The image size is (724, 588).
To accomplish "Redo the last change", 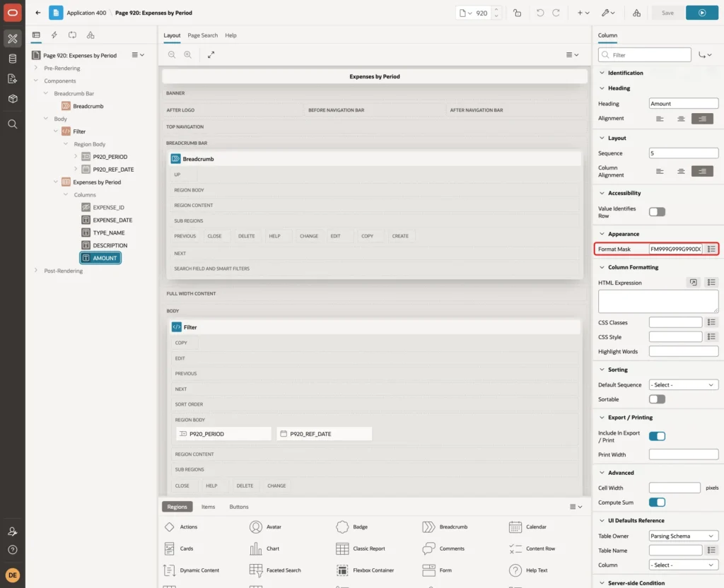I will click(556, 13).
